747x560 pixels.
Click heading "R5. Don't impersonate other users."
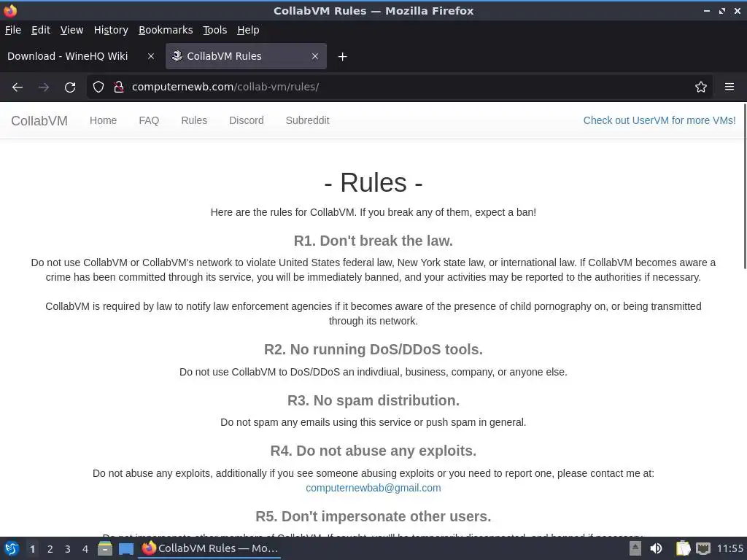pos(373,517)
